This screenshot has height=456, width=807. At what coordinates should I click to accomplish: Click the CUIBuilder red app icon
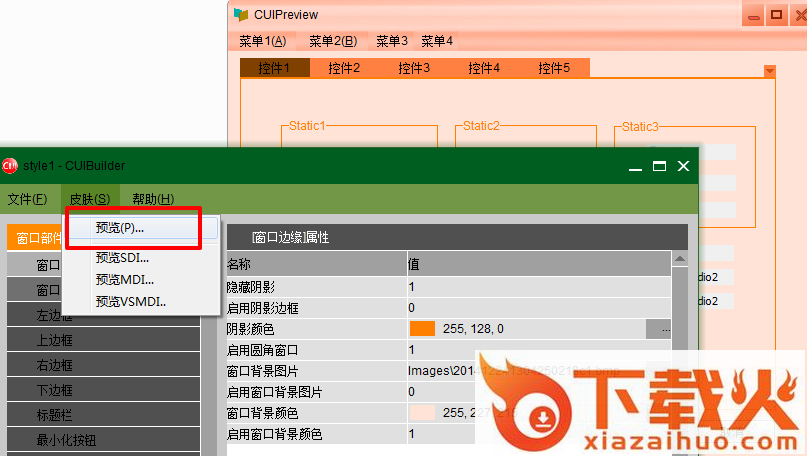click(x=10, y=165)
